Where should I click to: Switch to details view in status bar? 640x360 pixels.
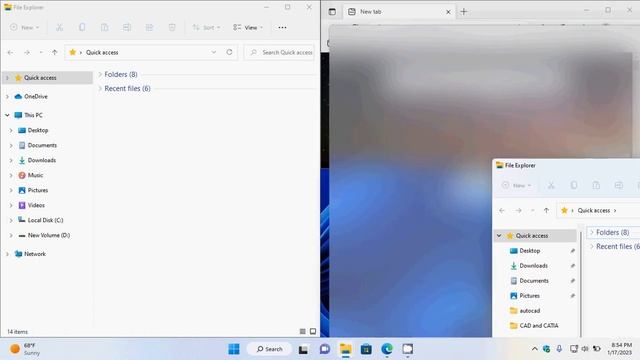[302, 331]
